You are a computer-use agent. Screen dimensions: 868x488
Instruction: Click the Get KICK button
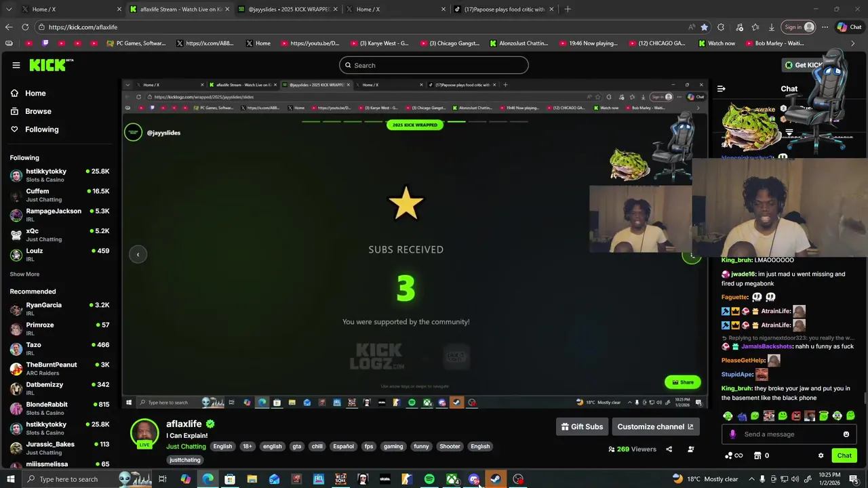pyautogui.click(x=804, y=65)
